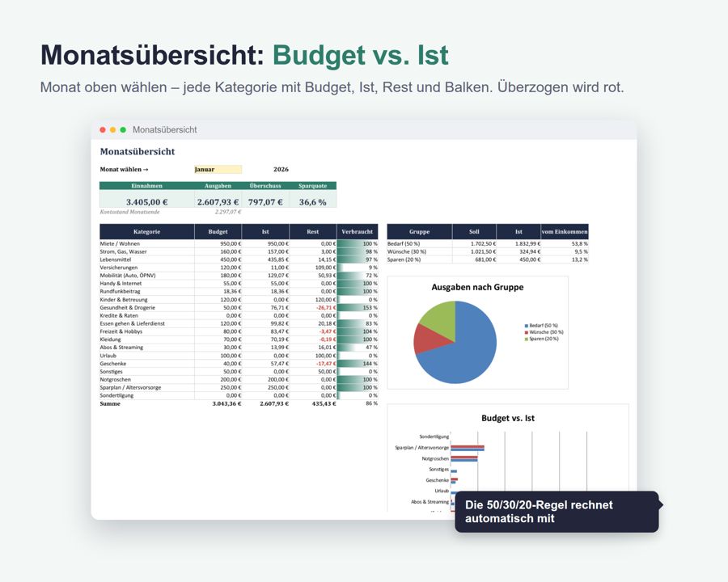The image size is (728, 582).
Task: Click the 47 % progress bar for Abos & Streaming
Action: pos(358,348)
